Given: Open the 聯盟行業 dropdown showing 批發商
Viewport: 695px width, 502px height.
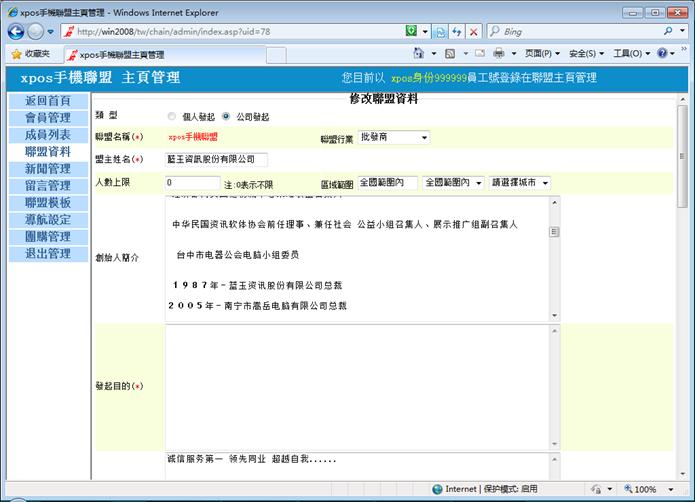Looking at the screenshot, I should 394,137.
